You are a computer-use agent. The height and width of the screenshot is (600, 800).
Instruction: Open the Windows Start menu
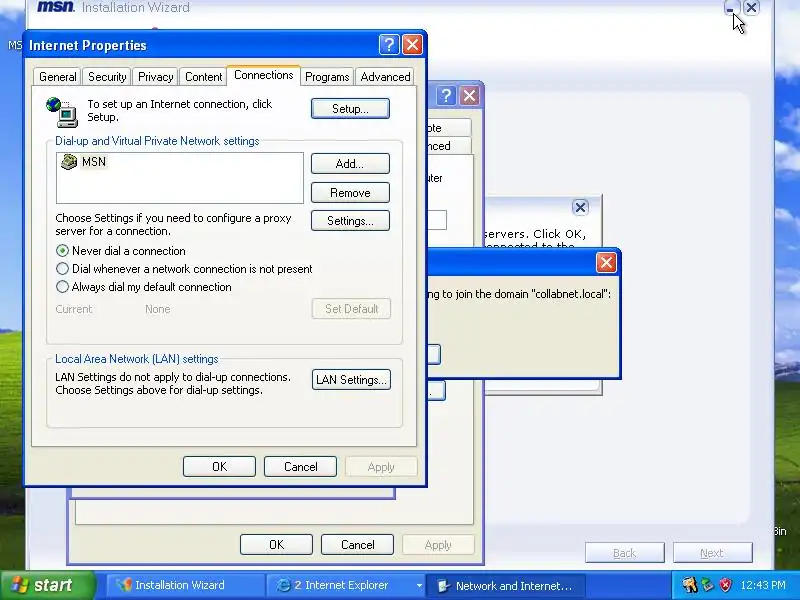pyautogui.click(x=48, y=585)
